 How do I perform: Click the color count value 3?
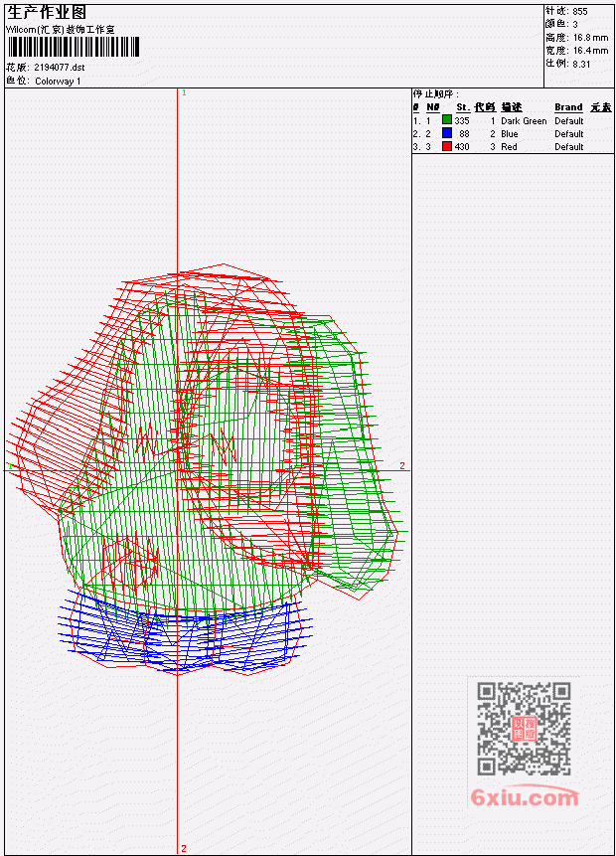575,24
